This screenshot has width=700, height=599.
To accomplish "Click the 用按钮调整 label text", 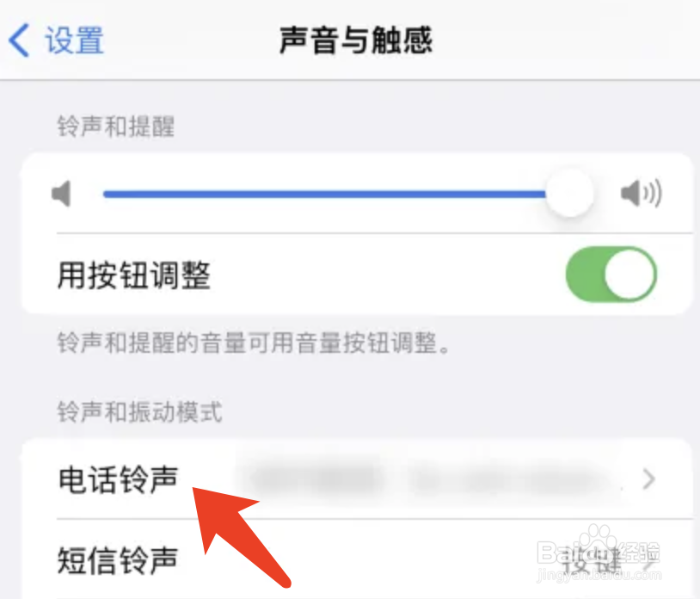I will [x=134, y=275].
